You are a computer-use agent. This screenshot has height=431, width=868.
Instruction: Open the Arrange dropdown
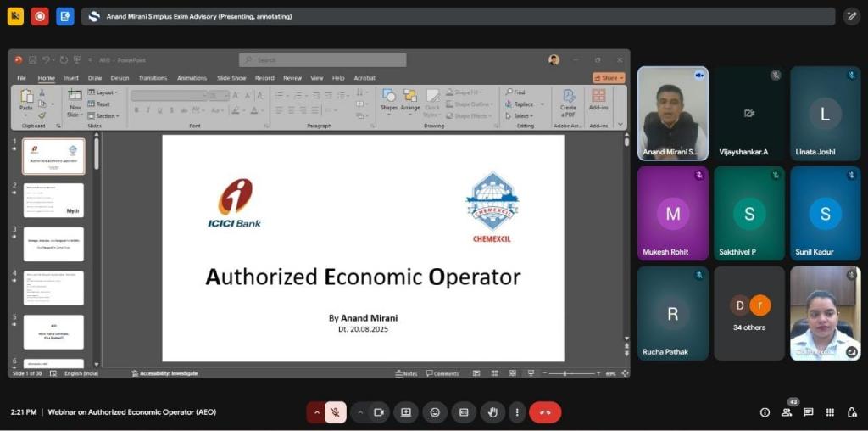(410, 101)
